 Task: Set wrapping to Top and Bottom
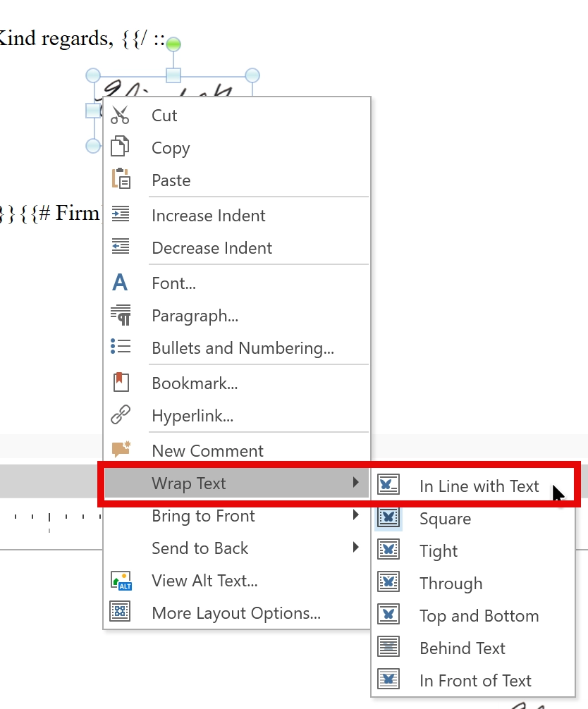coord(473,616)
